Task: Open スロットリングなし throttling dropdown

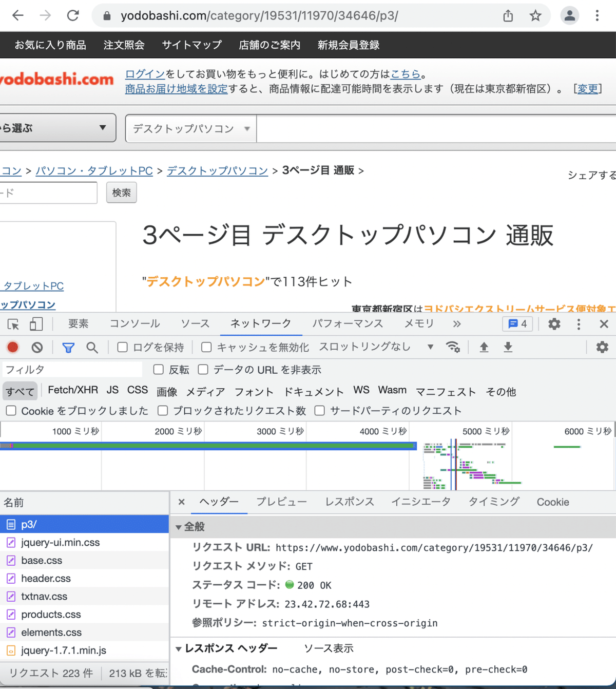Action: [376, 347]
